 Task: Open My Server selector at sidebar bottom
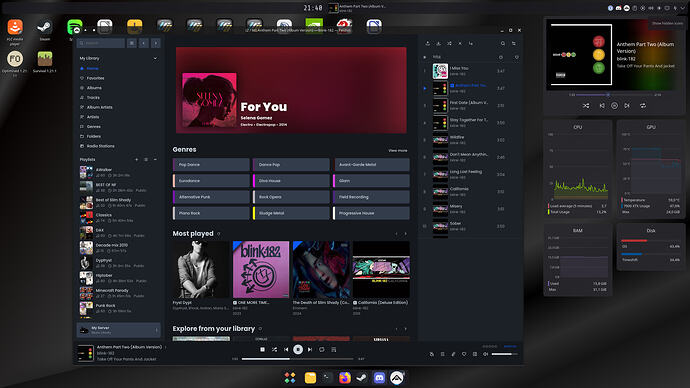click(119, 330)
